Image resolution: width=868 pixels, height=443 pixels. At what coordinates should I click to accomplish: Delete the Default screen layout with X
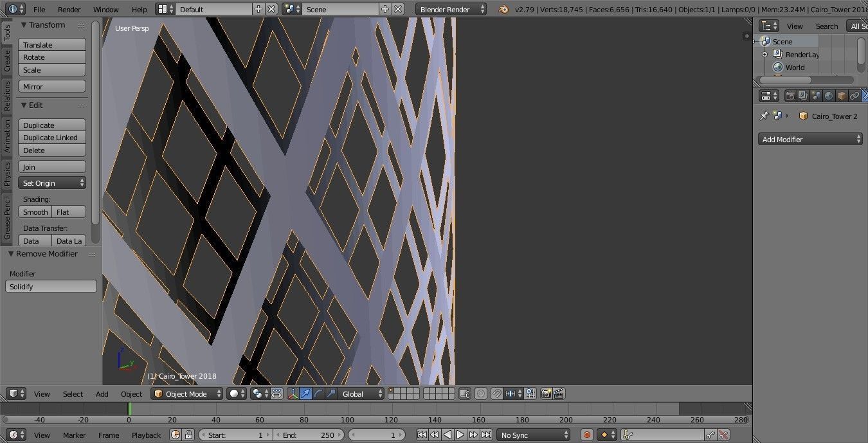coord(271,9)
